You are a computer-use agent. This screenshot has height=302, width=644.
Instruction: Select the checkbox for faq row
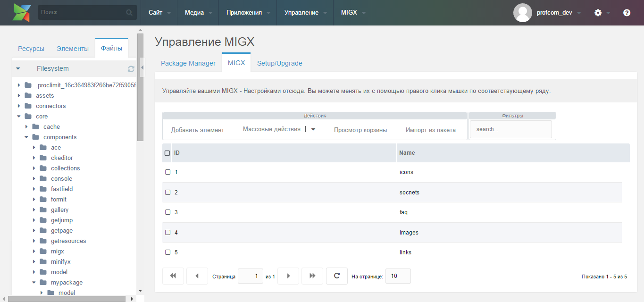[x=167, y=212]
